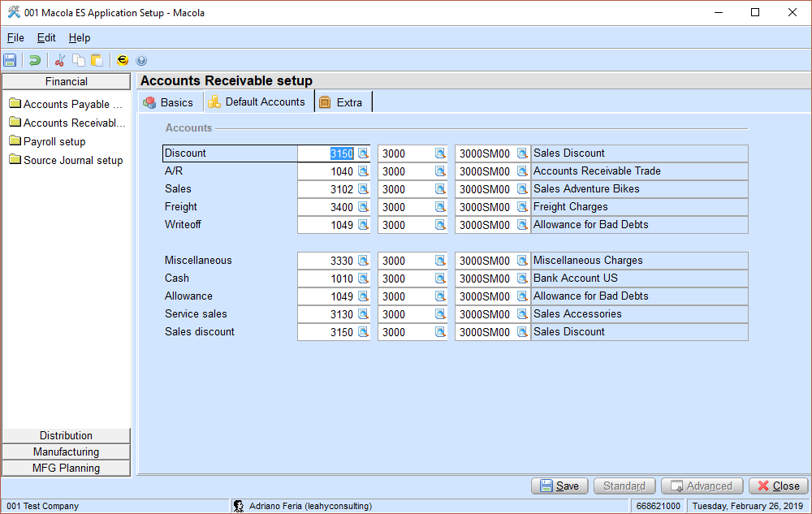The height and width of the screenshot is (514, 812).
Task: Click the Advanced button
Action: 702,486
